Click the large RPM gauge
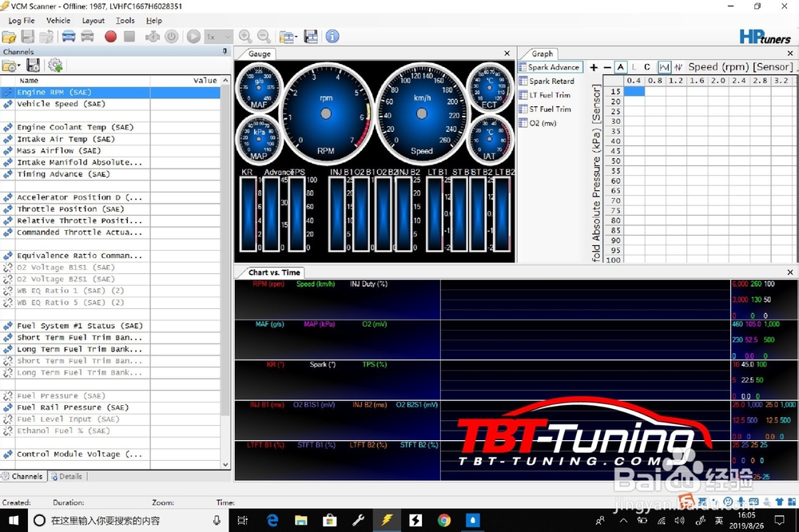The width and height of the screenshot is (799, 532). (x=326, y=113)
